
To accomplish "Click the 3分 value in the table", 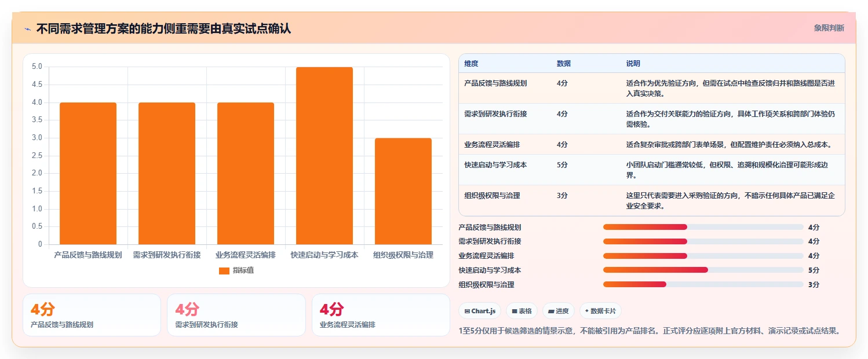I will 562,196.
